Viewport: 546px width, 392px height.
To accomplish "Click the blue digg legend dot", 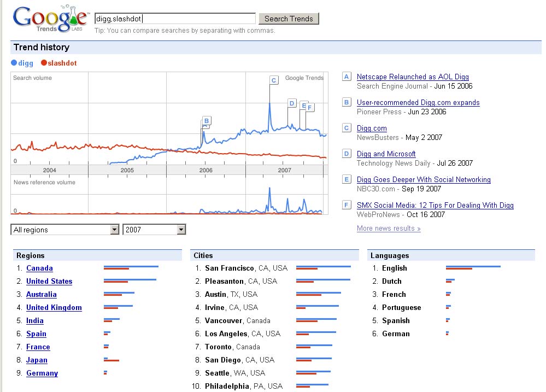I will point(14,63).
